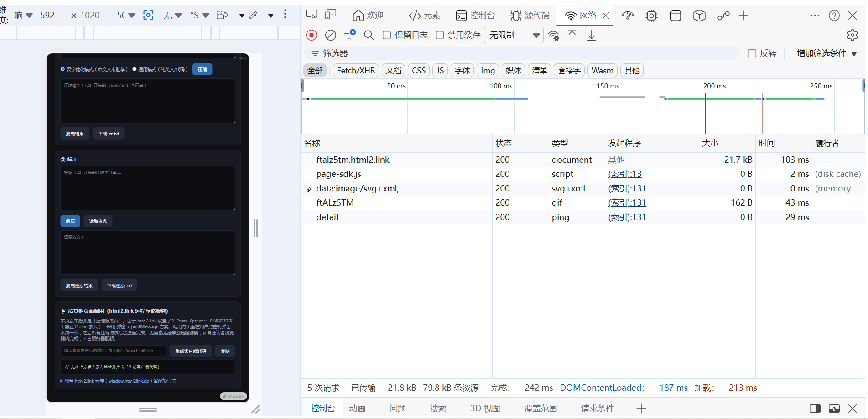Toggle device emulation mode icon

coord(331,15)
